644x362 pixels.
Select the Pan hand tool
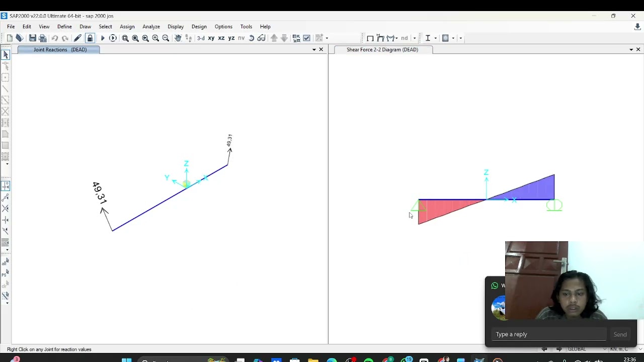[178, 38]
